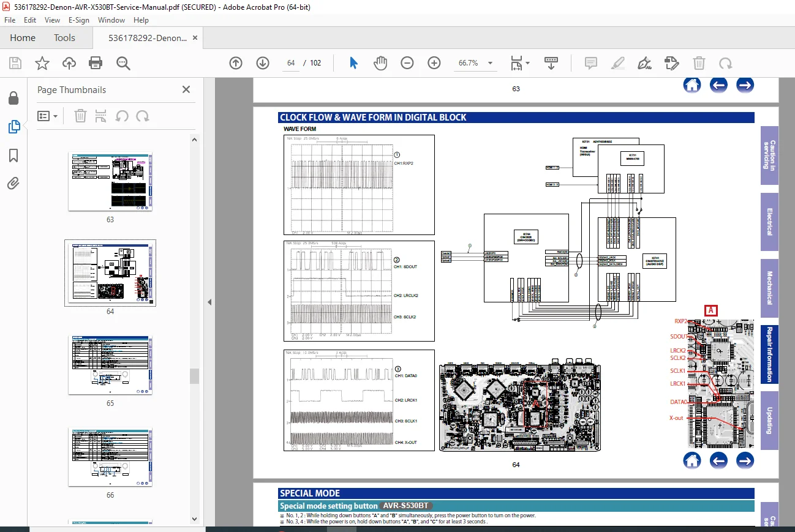Open the fit page options icon

pyautogui.click(x=520, y=63)
